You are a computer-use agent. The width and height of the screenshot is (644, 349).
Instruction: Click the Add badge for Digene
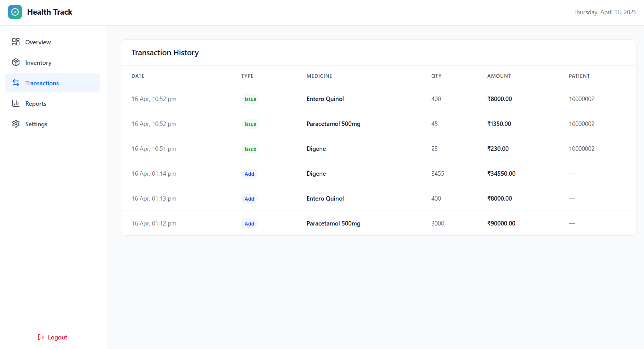(249, 174)
